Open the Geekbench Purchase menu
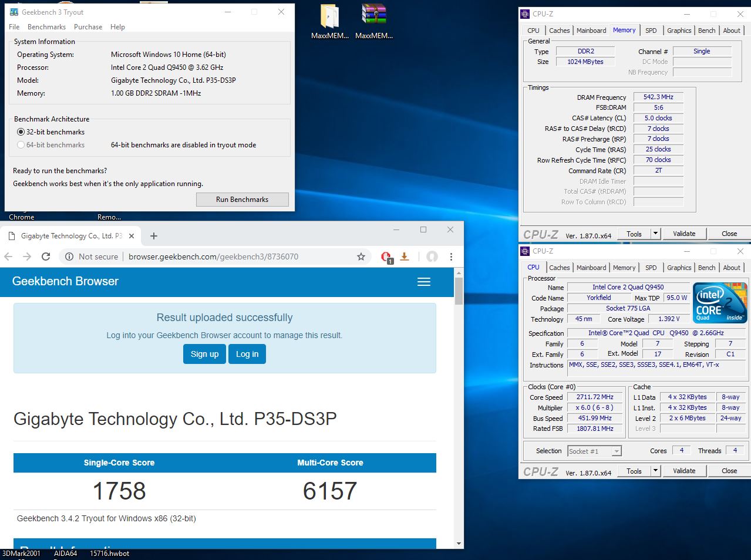This screenshot has width=751, height=560. (88, 27)
